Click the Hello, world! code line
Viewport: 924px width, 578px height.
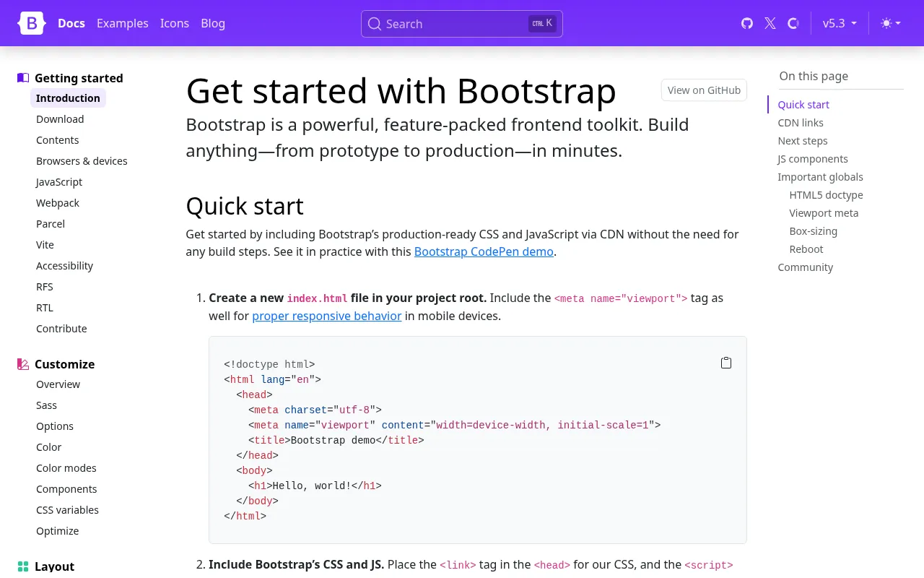pos(315,486)
